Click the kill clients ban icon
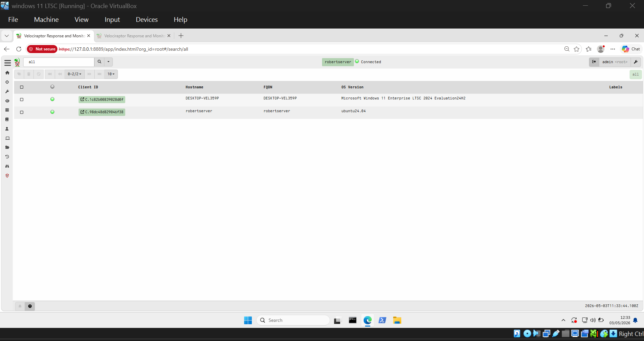 [39, 74]
